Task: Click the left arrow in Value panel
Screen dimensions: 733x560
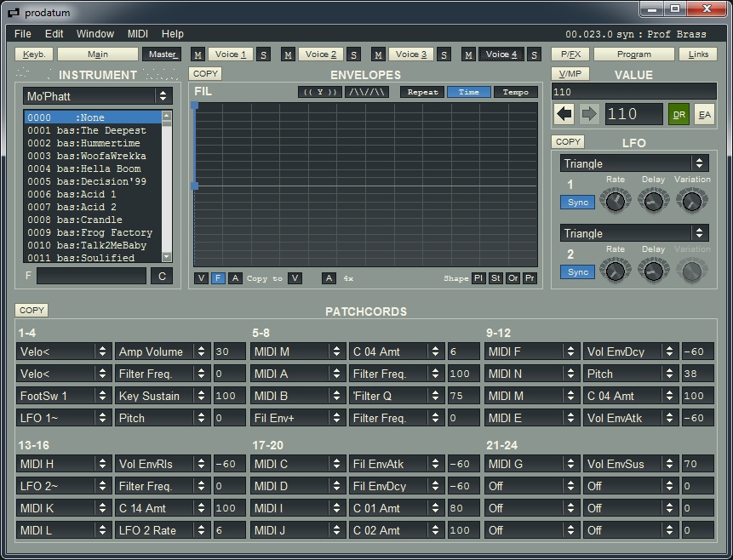Action: (564, 114)
